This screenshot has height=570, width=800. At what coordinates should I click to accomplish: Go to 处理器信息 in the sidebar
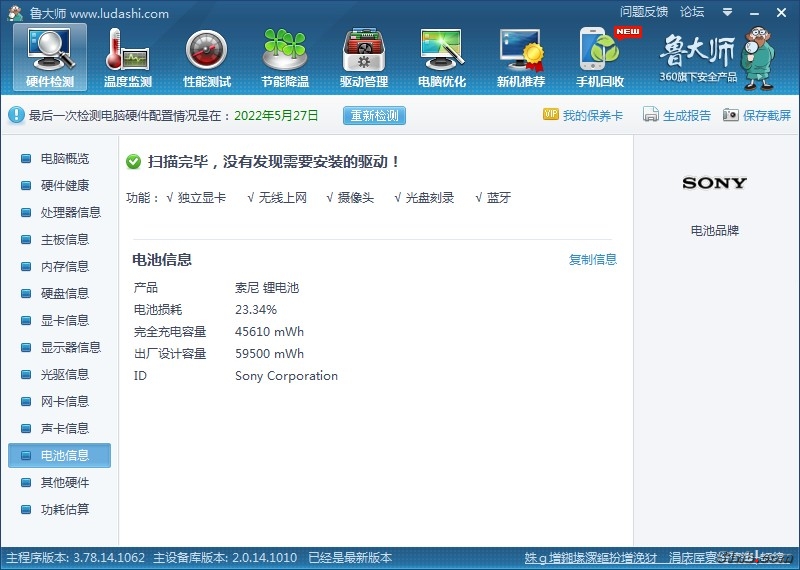70,213
